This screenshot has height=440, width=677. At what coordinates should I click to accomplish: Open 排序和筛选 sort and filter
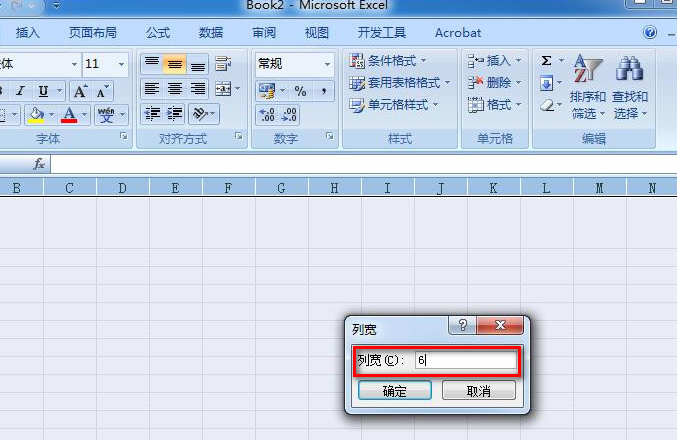[x=587, y=87]
